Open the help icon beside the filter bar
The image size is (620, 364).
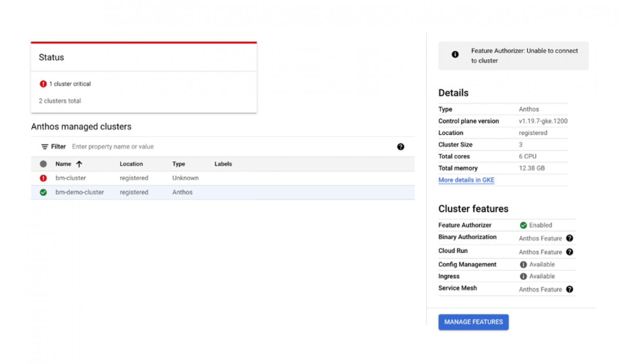400,147
